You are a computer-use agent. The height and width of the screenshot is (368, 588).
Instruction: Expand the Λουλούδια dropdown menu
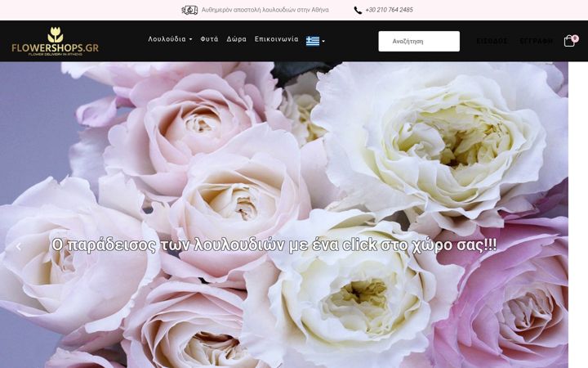point(170,39)
